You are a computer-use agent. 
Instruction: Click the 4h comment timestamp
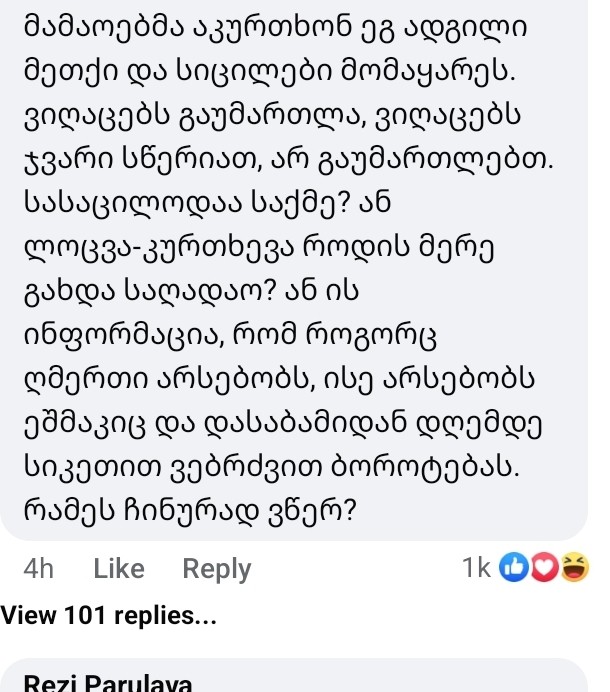click(x=39, y=569)
